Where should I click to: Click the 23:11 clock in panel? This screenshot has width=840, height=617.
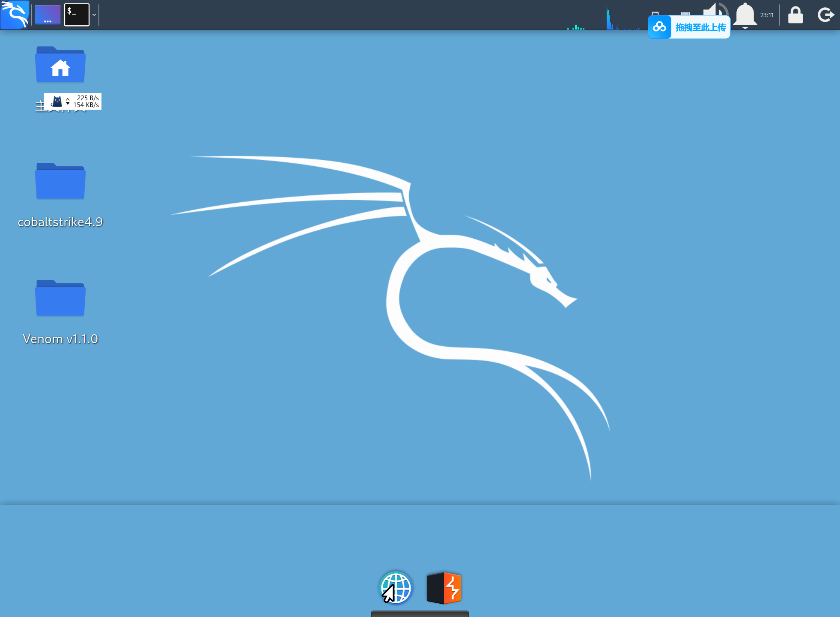[767, 15]
